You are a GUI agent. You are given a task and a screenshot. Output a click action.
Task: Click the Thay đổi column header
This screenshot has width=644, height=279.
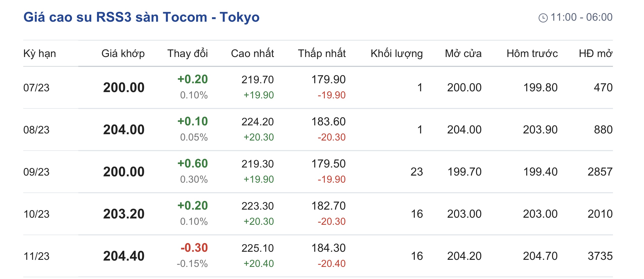point(187,53)
